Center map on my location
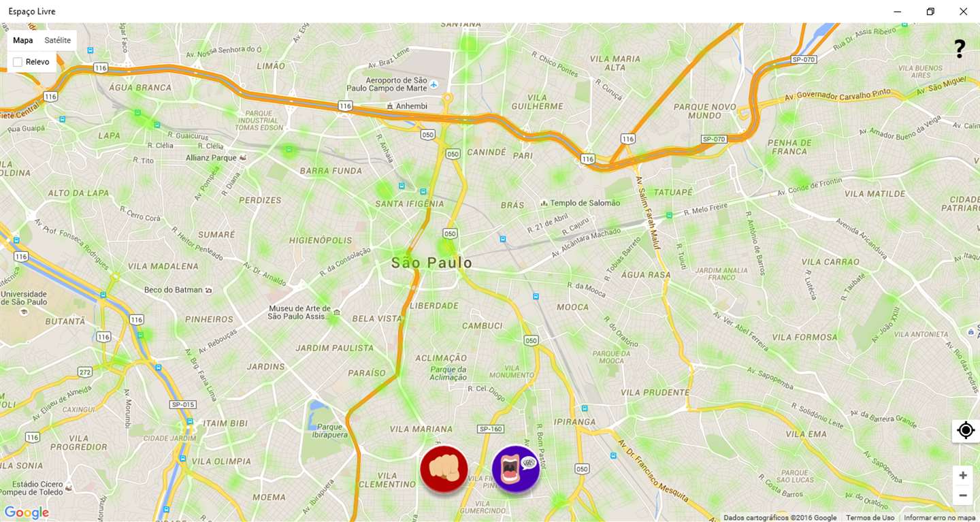Screen dimensions: 980x522 (966, 430)
